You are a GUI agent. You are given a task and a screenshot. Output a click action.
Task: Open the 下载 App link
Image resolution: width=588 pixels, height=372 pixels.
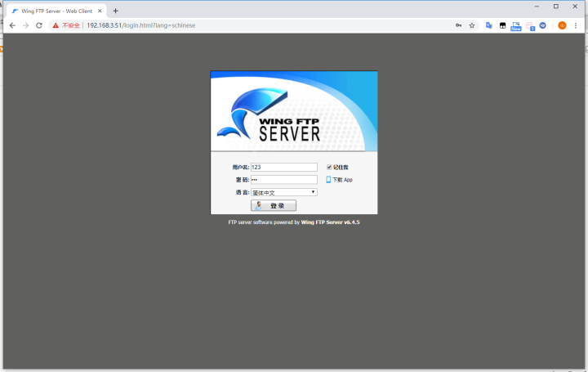point(342,180)
